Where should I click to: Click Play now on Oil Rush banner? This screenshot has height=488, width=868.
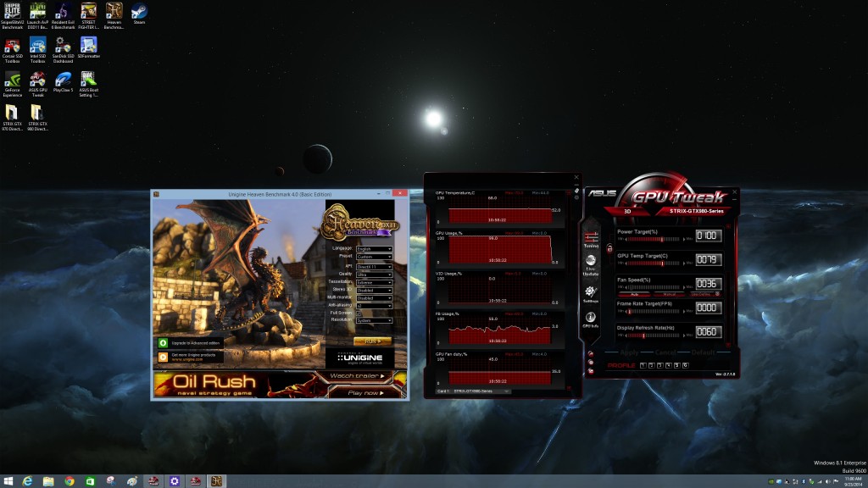coord(364,393)
